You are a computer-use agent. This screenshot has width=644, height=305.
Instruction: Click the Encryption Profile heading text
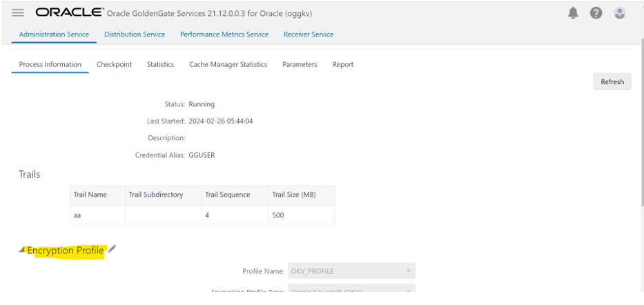66,250
